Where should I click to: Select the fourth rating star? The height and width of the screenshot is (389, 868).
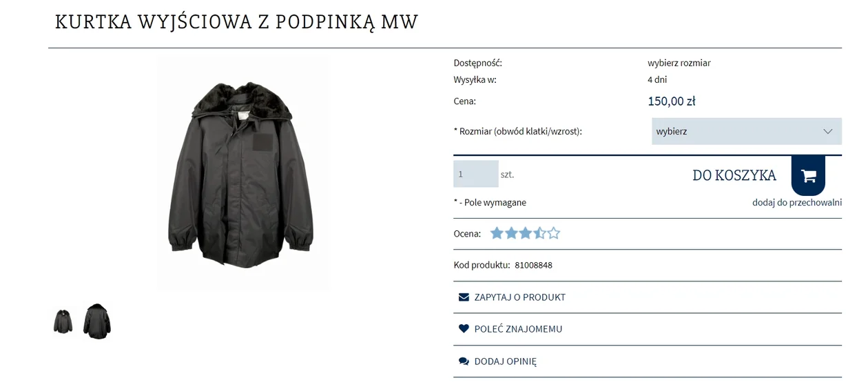(539, 233)
